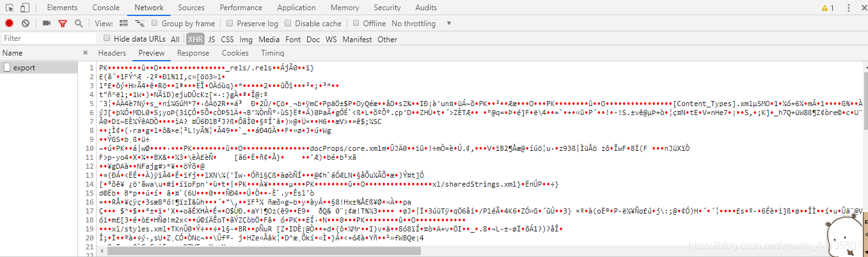The width and height of the screenshot is (868, 257).
Task: Toggle capture screenshots camera icon
Action: click(47, 23)
